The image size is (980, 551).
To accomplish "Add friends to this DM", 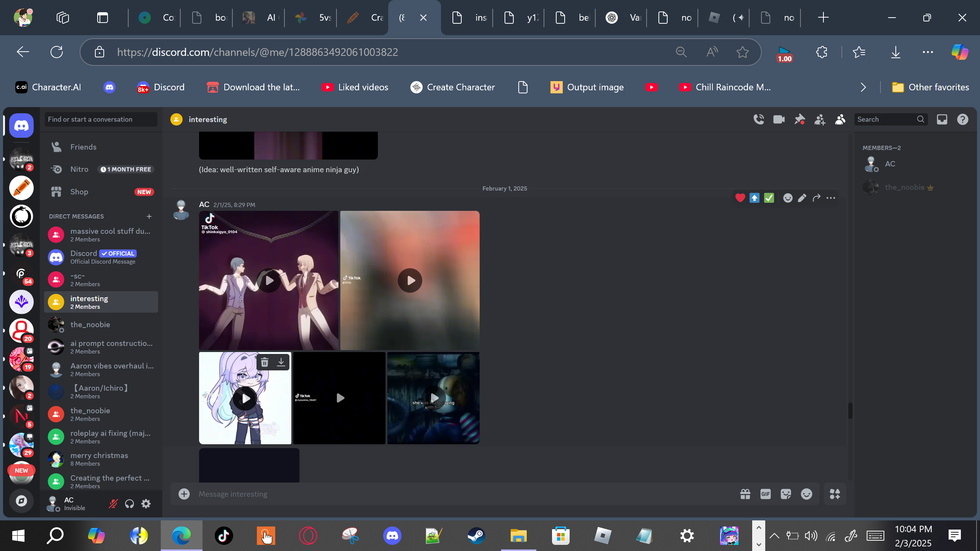I will pos(820,119).
